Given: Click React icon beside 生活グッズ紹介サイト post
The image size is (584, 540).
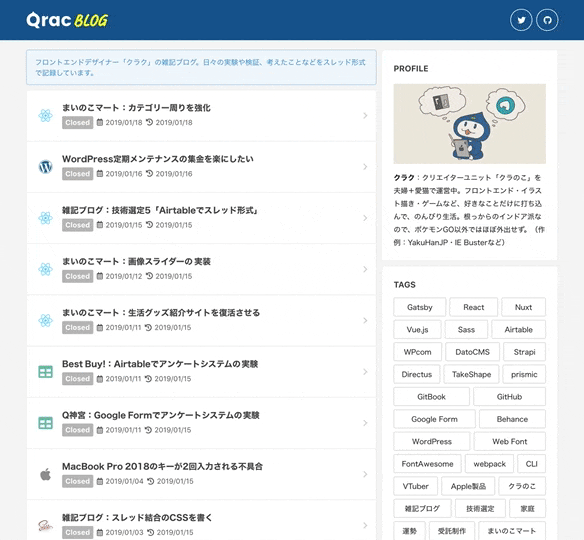Looking at the screenshot, I should tap(45, 320).
